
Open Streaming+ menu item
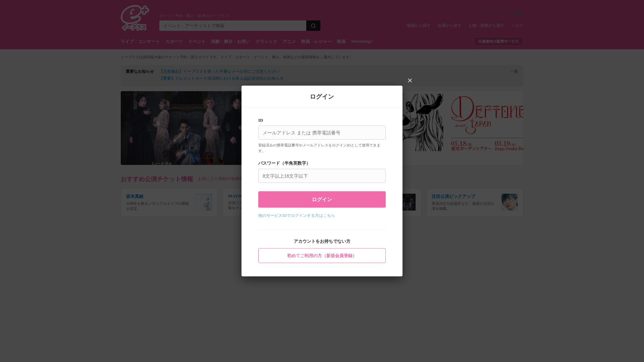(362, 41)
